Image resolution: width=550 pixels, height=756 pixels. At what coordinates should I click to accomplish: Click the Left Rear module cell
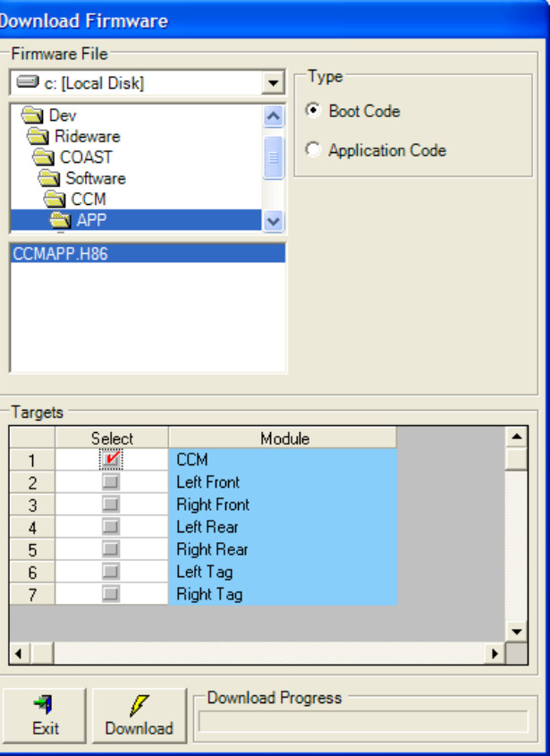click(283, 526)
